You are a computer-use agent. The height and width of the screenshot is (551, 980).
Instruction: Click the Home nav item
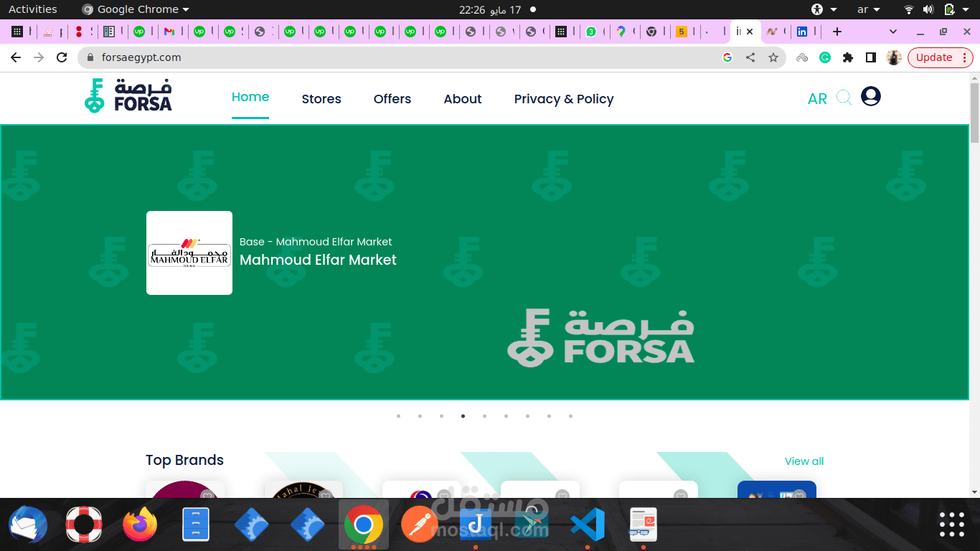click(x=250, y=97)
